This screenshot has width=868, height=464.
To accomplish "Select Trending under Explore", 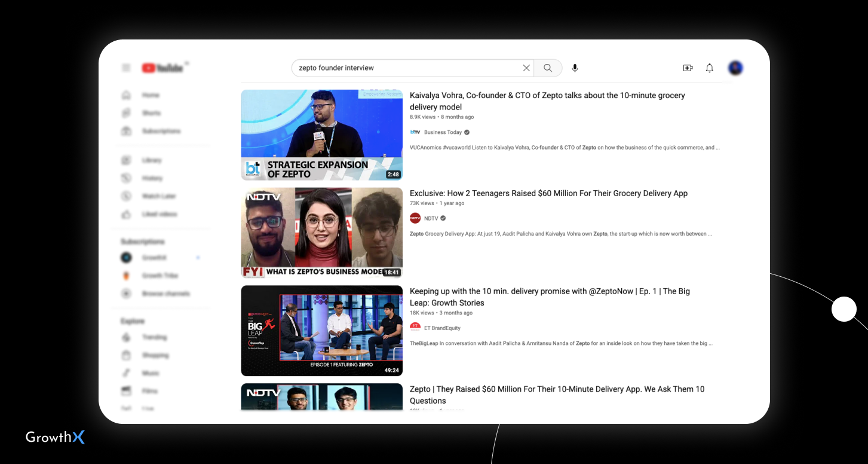I will (154, 337).
